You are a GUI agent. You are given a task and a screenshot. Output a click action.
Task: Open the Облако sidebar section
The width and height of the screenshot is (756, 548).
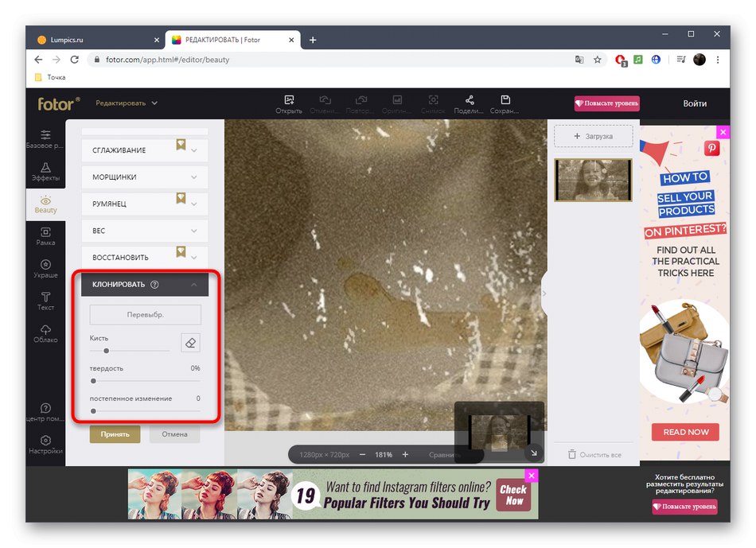(x=45, y=333)
